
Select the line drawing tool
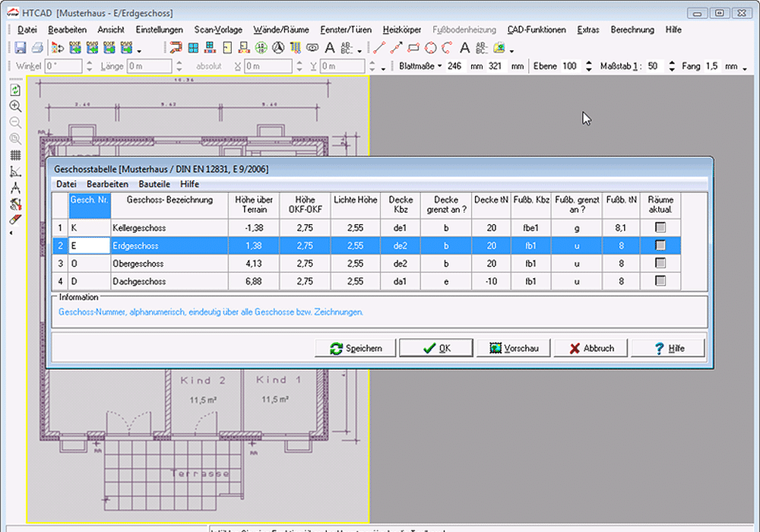379,47
